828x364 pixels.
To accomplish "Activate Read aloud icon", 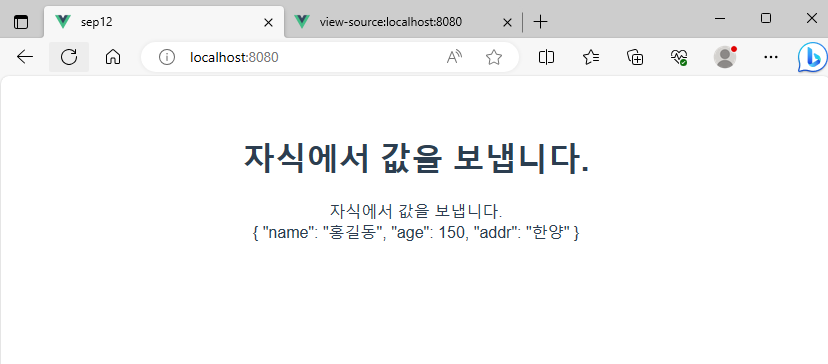I will point(454,57).
